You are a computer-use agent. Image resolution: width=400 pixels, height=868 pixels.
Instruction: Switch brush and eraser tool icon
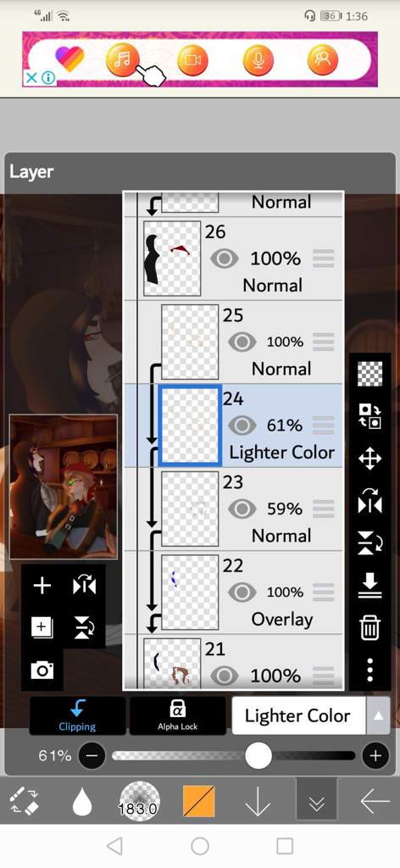tap(25, 802)
